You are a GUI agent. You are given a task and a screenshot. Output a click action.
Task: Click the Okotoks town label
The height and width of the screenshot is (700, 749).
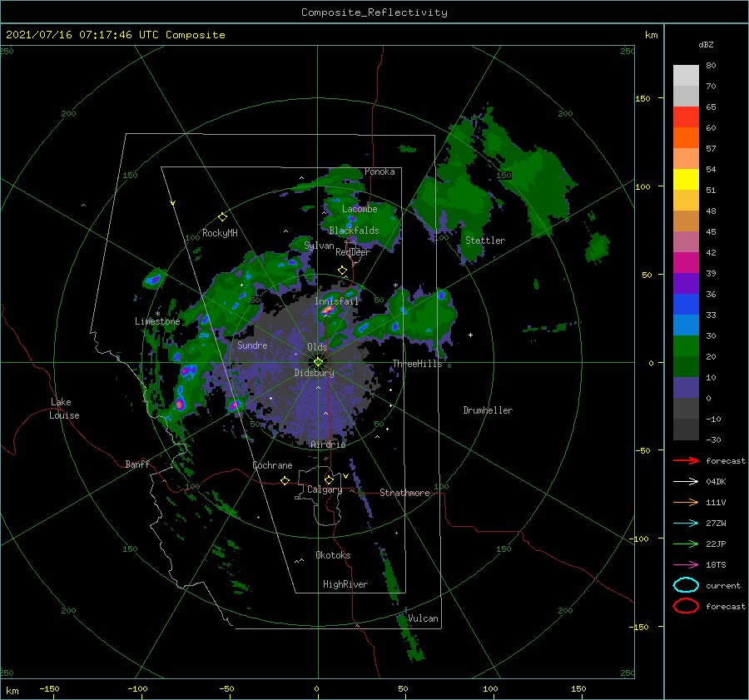pos(333,555)
